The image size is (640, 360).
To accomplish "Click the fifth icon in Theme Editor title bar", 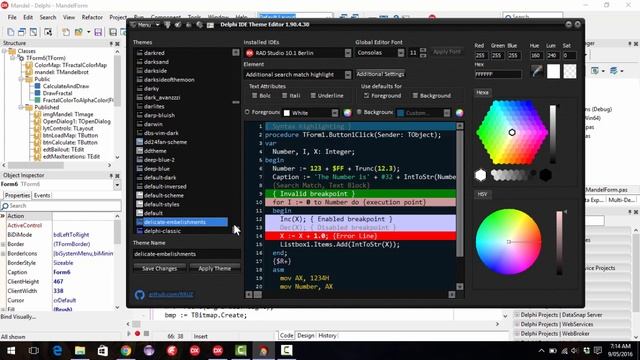I will (210, 25).
